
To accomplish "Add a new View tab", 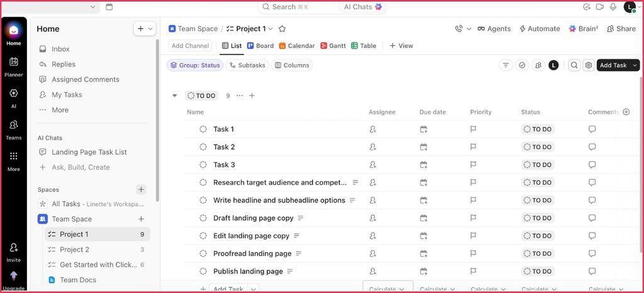I will [401, 46].
